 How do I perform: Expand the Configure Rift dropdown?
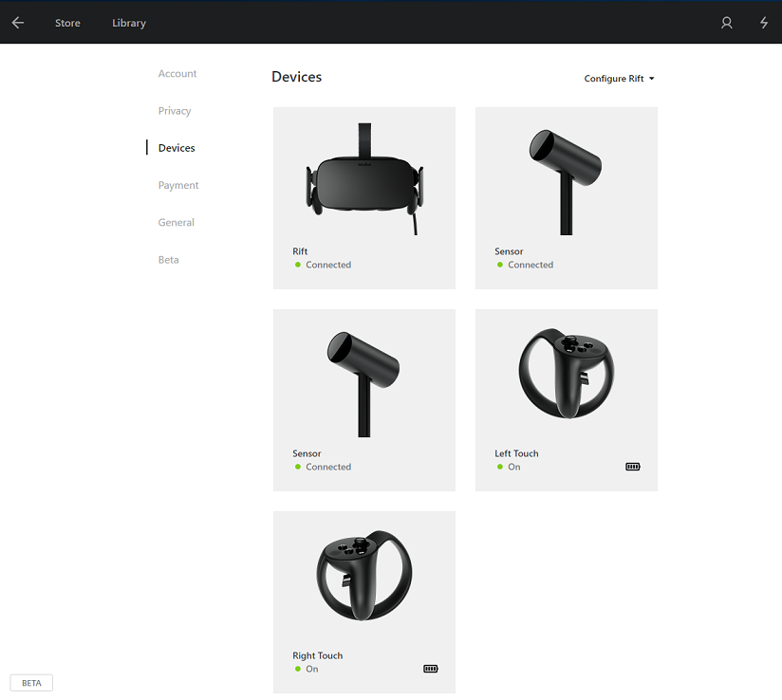pos(619,79)
